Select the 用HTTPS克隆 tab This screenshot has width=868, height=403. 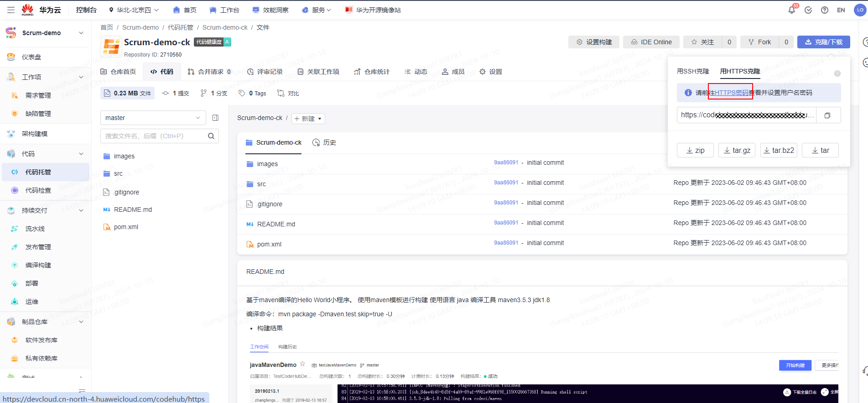pyautogui.click(x=740, y=71)
